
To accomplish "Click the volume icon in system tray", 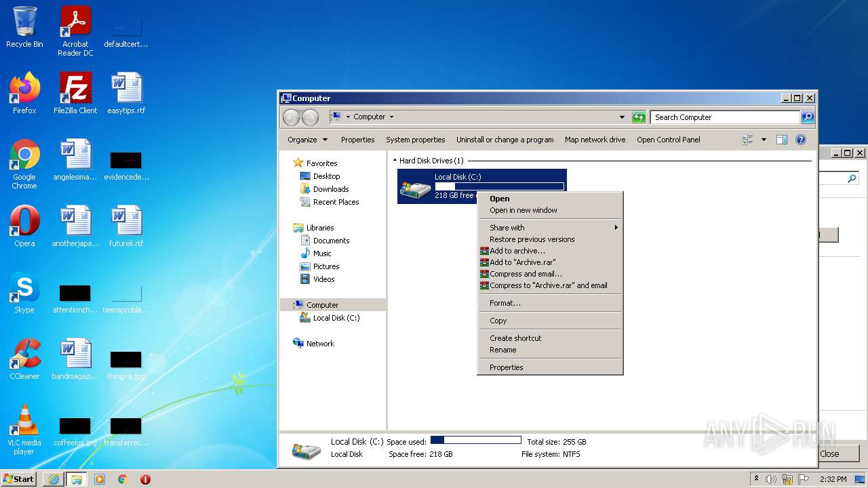I will [771, 479].
